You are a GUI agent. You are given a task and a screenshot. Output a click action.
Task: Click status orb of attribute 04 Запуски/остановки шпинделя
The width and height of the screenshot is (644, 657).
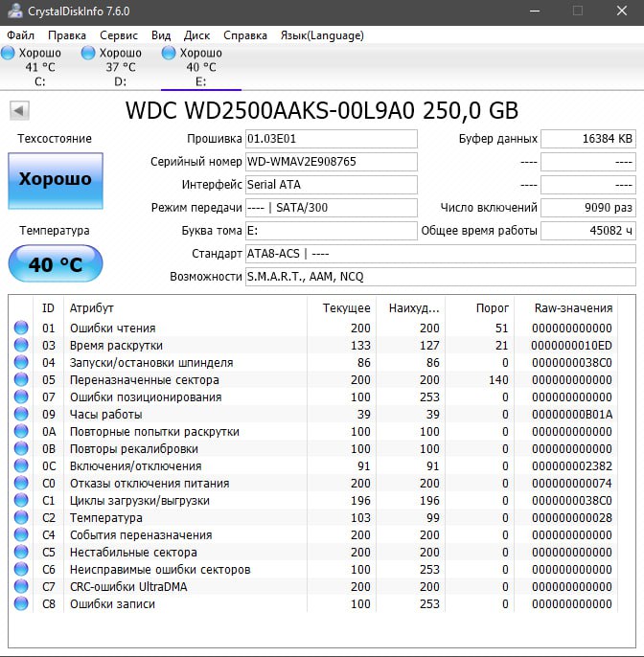click(21, 362)
